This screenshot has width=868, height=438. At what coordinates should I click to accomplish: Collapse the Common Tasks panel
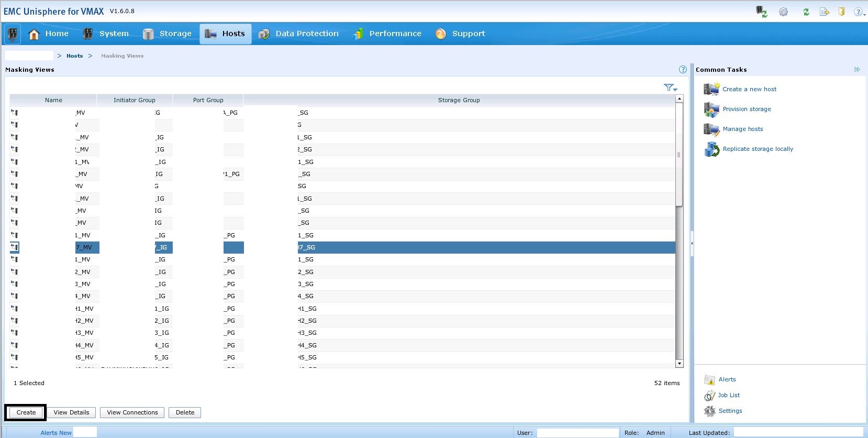(x=857, y=70)
